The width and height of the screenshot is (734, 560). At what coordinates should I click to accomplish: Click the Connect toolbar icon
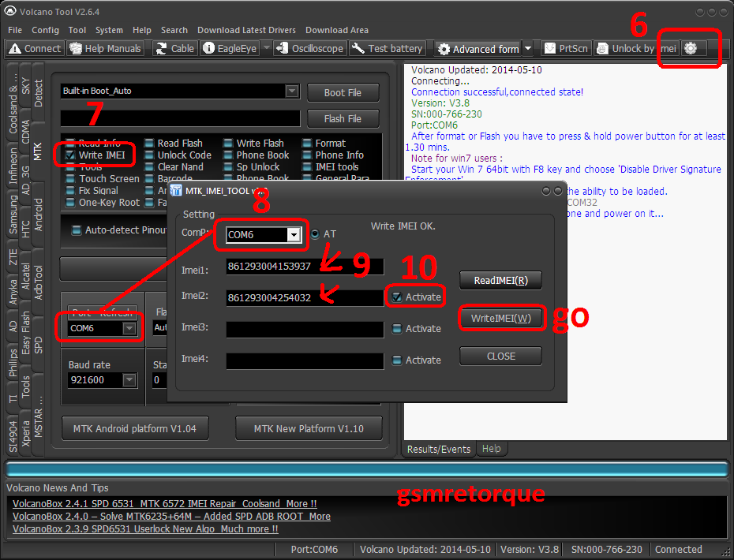35,48
